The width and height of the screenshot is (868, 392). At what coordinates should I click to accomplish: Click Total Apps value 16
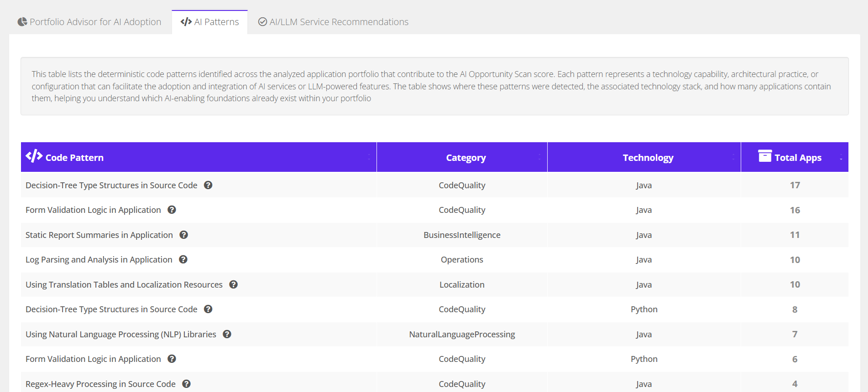click(x=795, y=210)
